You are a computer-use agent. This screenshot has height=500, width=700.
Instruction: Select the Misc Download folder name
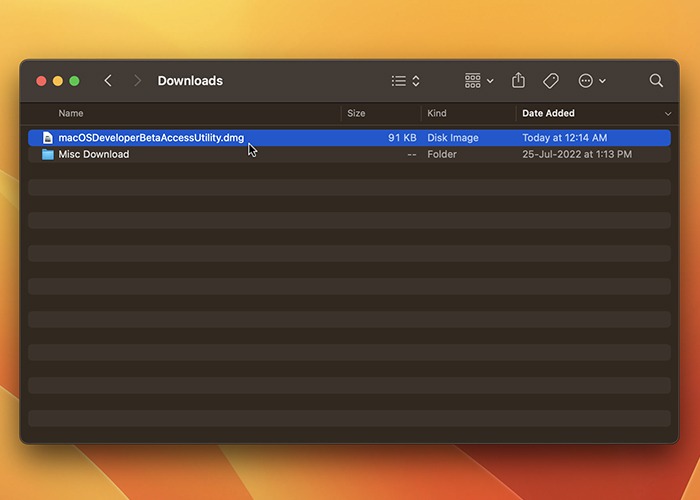pos(94,154)
